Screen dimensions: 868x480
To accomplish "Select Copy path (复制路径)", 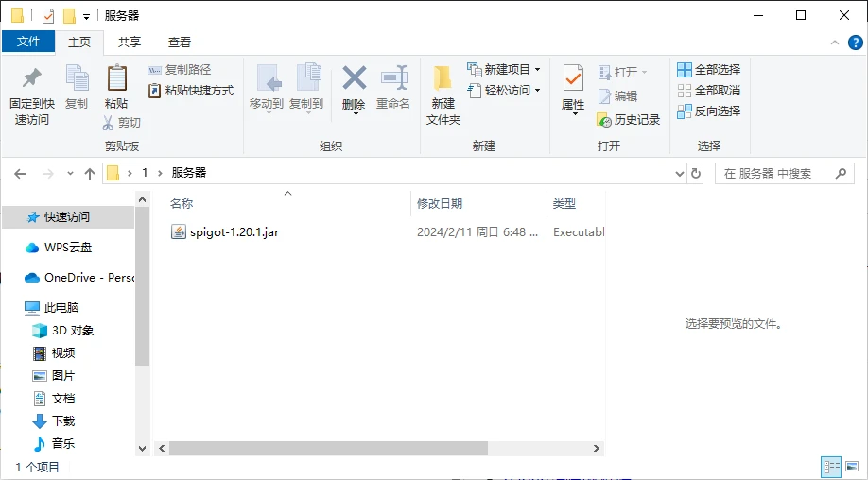I will coord(180,70).
